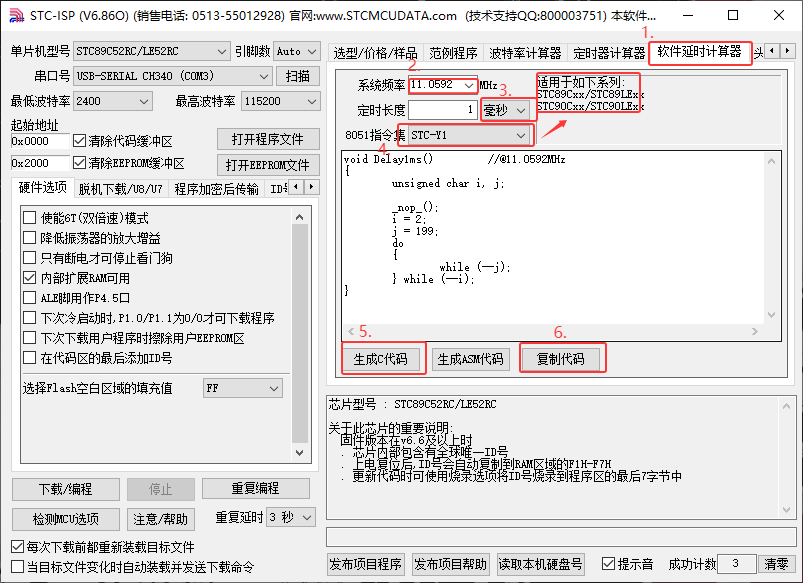This screenshot has width=803, height=583.
Task: Toggle ALE脚用作P4.5口 checkbox
Action: (30, 298)
